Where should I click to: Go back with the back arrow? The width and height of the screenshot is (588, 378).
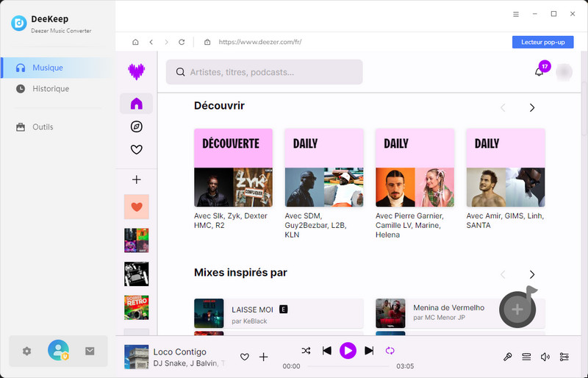(x=151, y=42)
